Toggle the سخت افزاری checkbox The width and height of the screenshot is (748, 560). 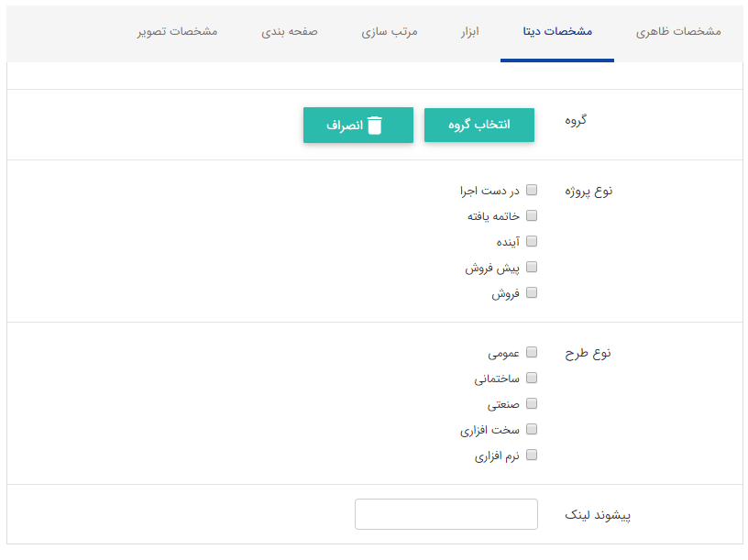click(x=530, y=428)
